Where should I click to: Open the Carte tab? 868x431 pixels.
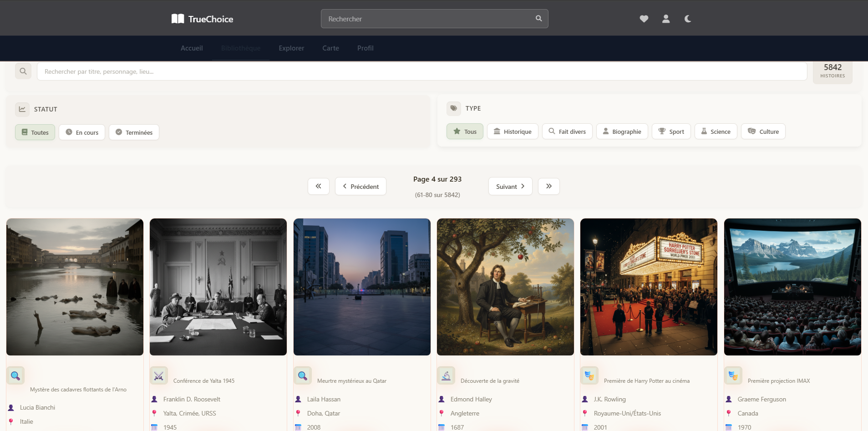tap(330, 48)
